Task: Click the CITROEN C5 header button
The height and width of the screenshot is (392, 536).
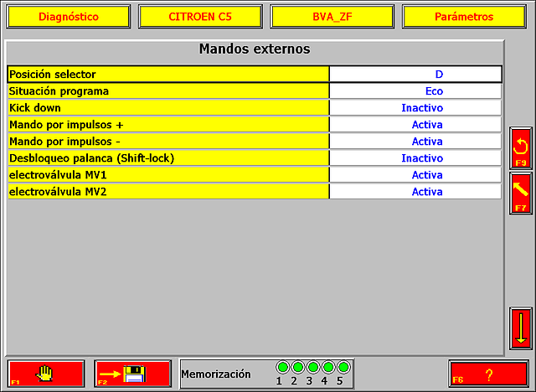Action: (x=201, y=17)
